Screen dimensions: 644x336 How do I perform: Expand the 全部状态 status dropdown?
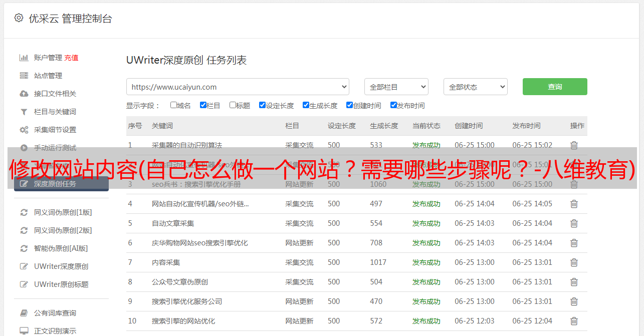(476, 87)
